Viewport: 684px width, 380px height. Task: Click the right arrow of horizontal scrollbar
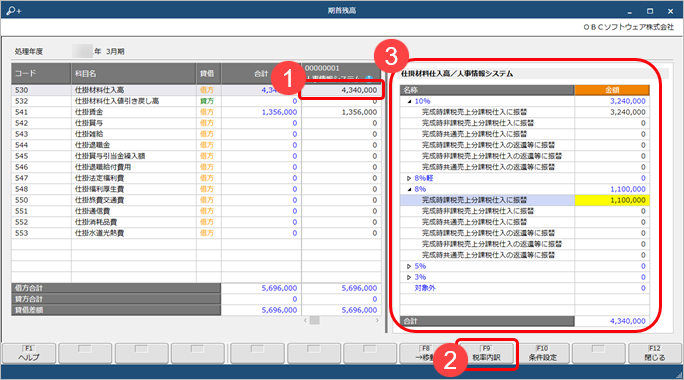pos(377,320)
